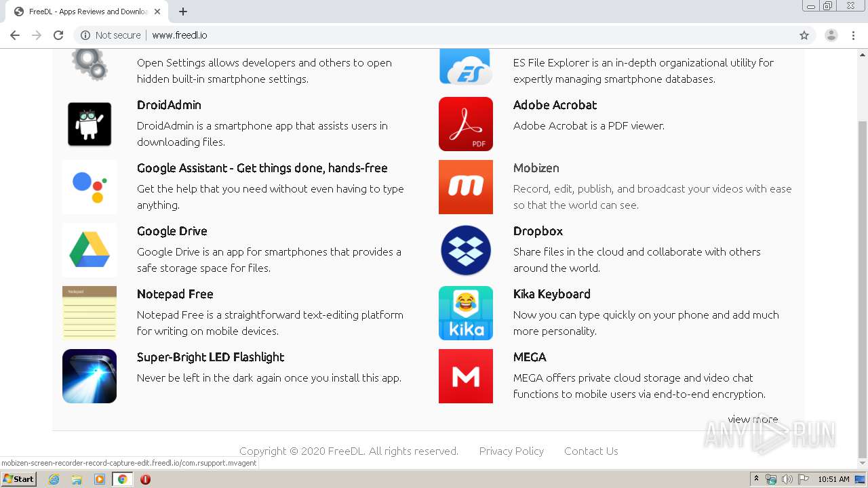Open the Dropbox title link
The width and height of the screenshot is (868, 488).
[x=538, y=231]
